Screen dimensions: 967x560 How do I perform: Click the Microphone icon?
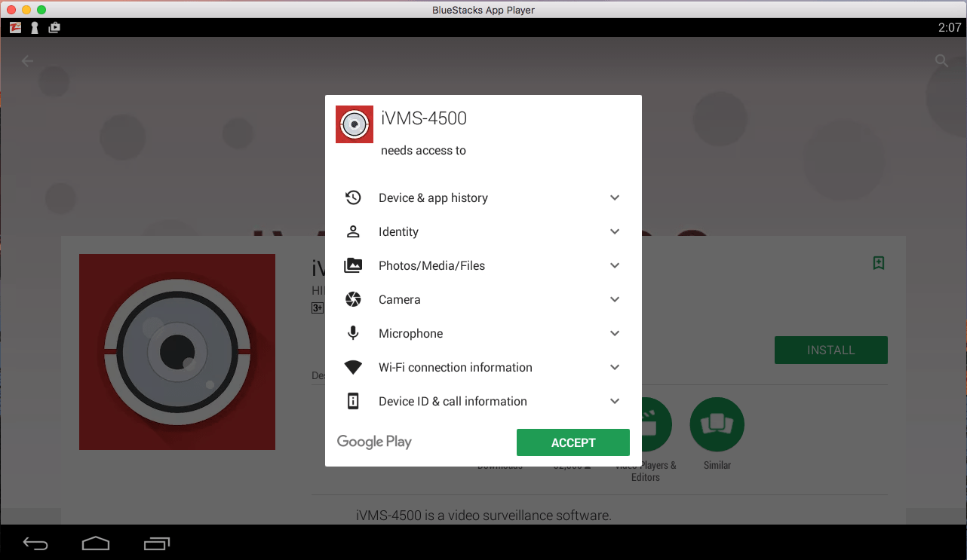click(353, 333)
